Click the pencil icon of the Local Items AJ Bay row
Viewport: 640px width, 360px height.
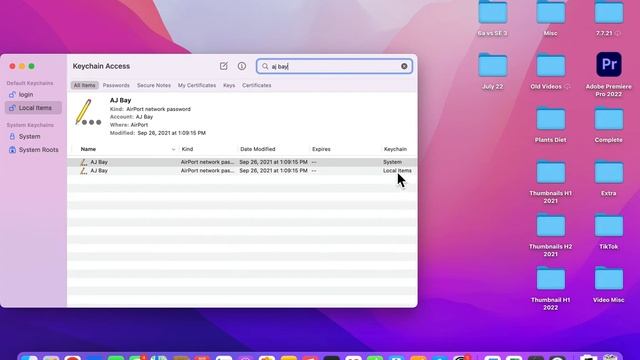[84, 171]
